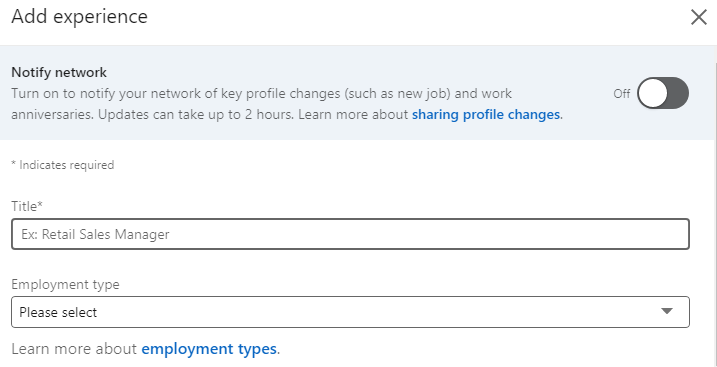The image size is (717, 367).
Task: Click the dark track of the notify switch
Action: pyautogui.click(x=678, y=93)
